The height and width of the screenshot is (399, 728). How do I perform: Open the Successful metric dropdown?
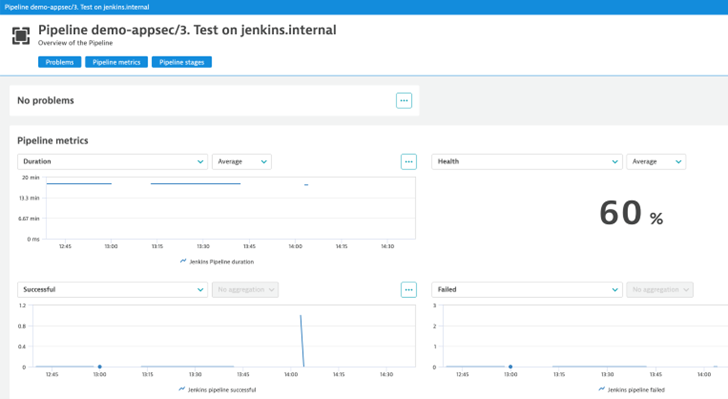click(x=112, y=289)
